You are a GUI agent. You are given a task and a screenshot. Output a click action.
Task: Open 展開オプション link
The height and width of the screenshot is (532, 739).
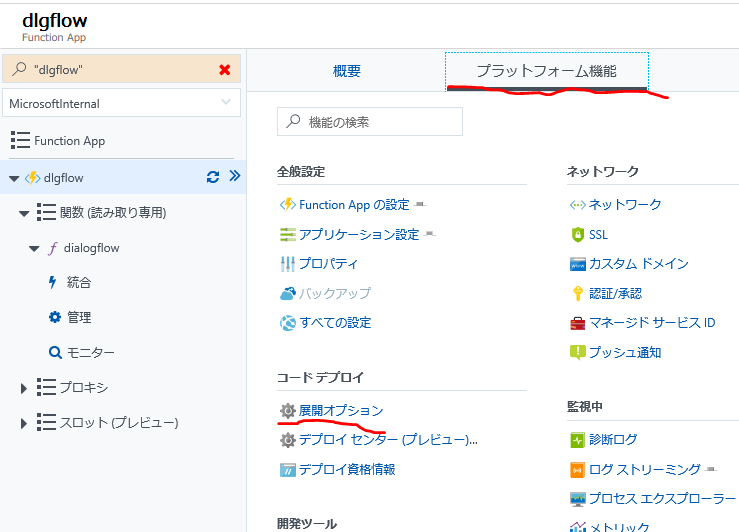[341, 410]
